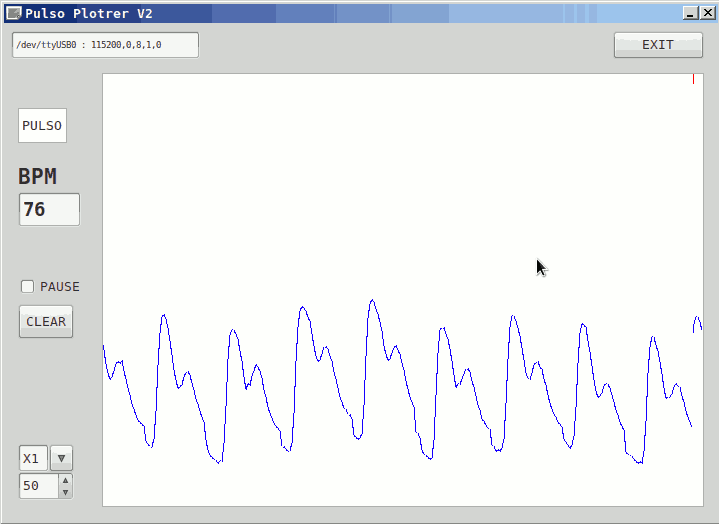The height and width of the screenshot is (524, 719).
Task: Click the serial port field /dev/ttyUSB0
Action: pos(105,45)
